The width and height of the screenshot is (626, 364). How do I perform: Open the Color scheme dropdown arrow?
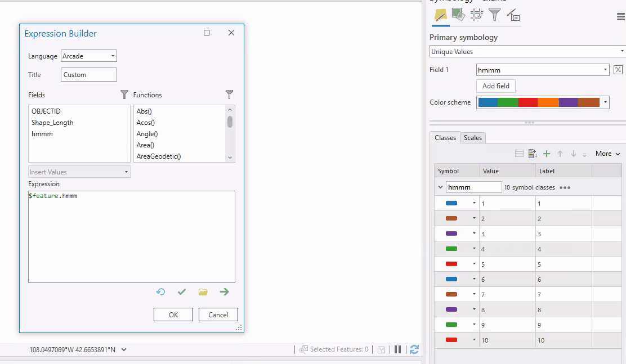point(605,102)
